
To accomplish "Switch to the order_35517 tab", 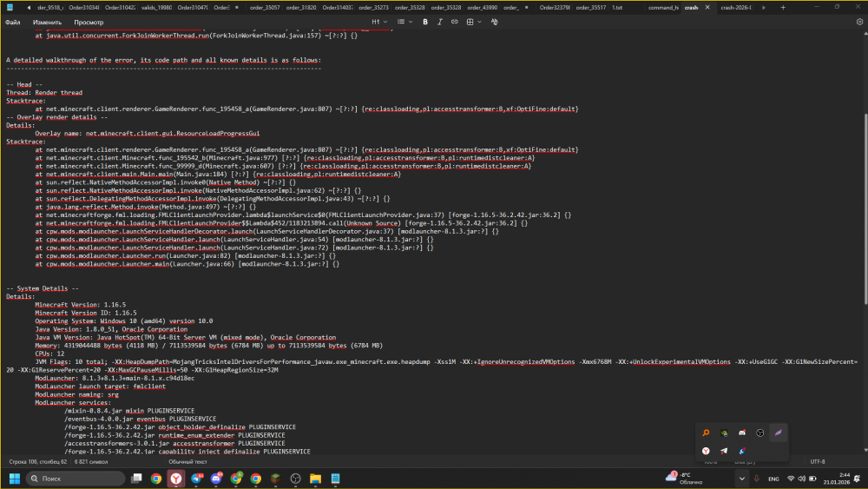I will tap(590, 8).
